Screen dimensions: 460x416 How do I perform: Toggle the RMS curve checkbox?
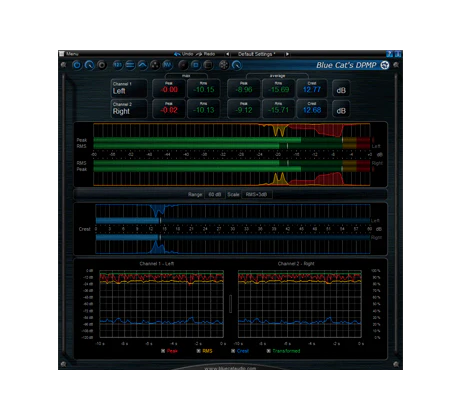coord(199,351)
